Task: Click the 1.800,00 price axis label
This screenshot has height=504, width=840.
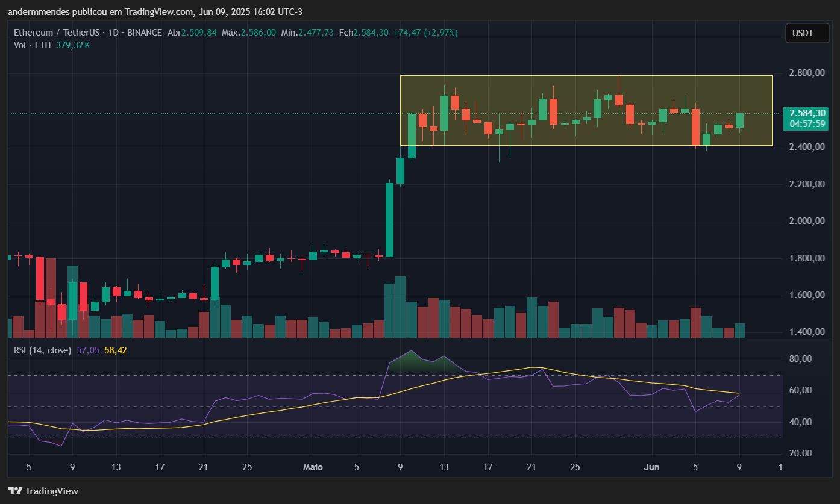Action: tap(806, 258)
